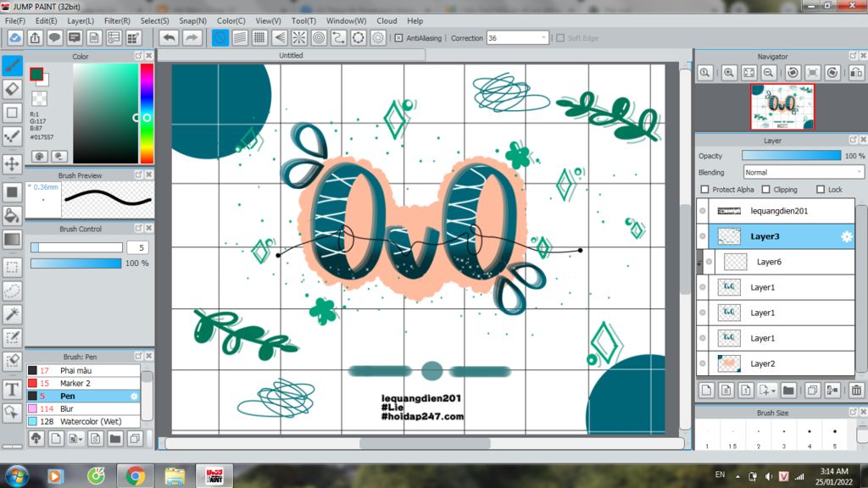Open the add layer dropdown arrow
This screenshot has width=868, height=488.
(x=773, y=391)
